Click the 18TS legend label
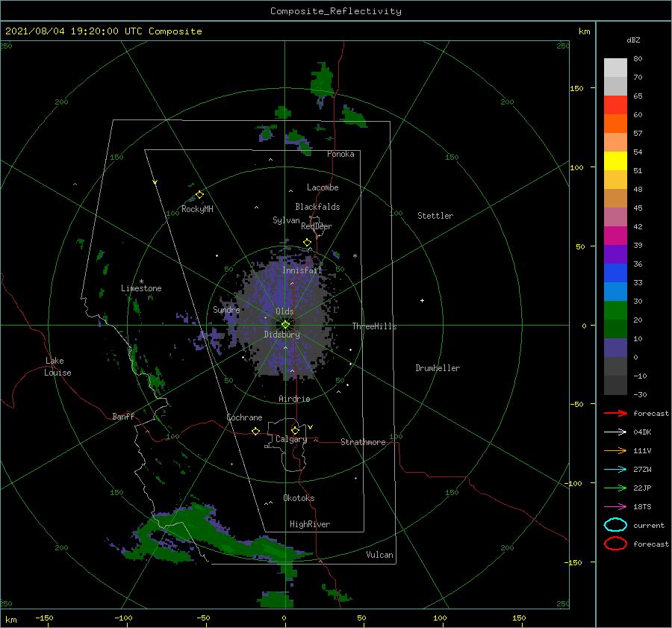 tap(642, 507)
